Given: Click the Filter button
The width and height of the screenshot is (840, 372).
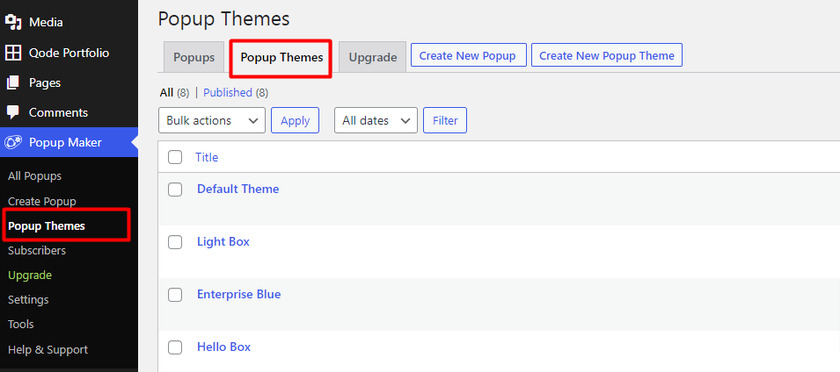Looking at the screenshot, I should (445, 121).
